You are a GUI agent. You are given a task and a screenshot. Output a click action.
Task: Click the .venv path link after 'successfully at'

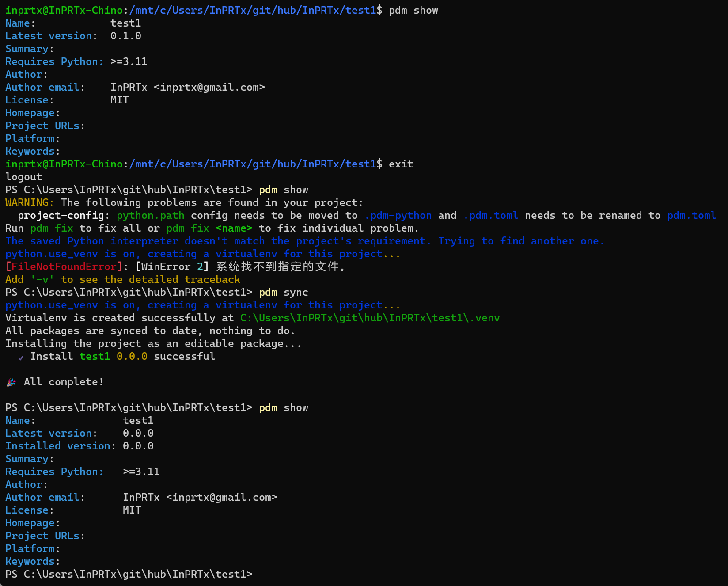click(369, 318)
